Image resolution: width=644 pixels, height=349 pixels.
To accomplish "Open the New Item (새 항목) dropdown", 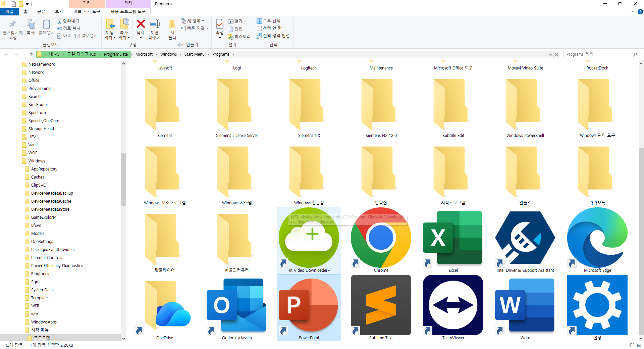I will tap(193, 21).
